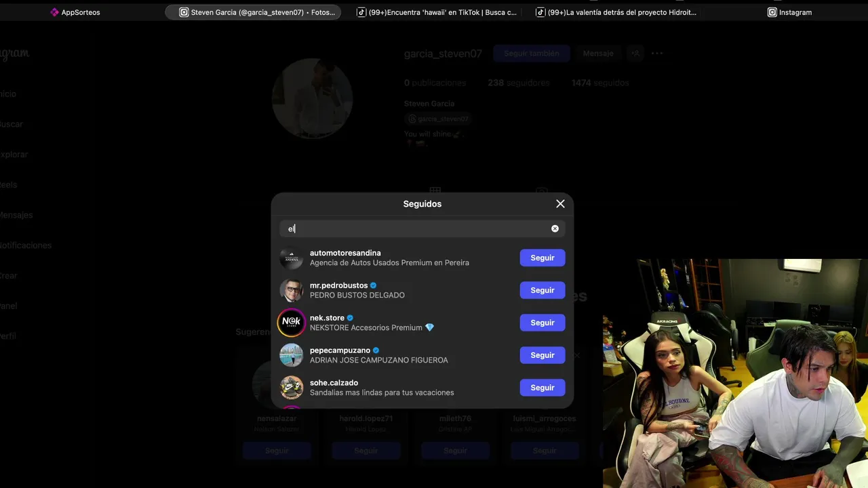The width and height of the screenshot is (868, 488).
Task: Open suggested account nensalazar
Action: [x=277, y=419]
